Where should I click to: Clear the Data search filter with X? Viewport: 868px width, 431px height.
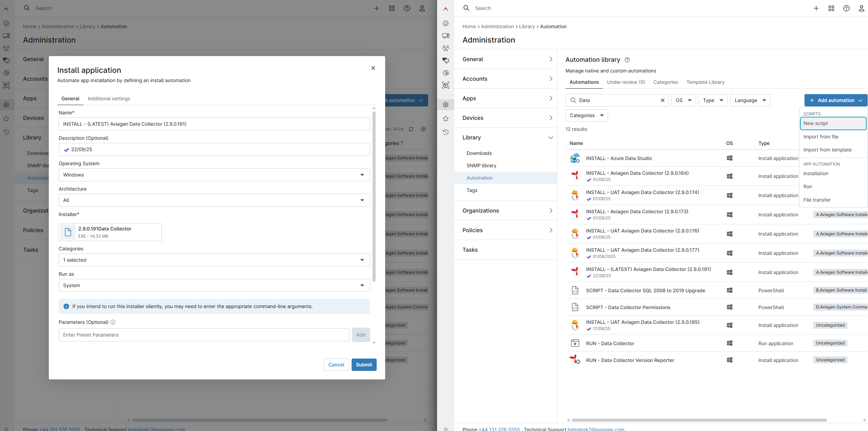point(662,100)
